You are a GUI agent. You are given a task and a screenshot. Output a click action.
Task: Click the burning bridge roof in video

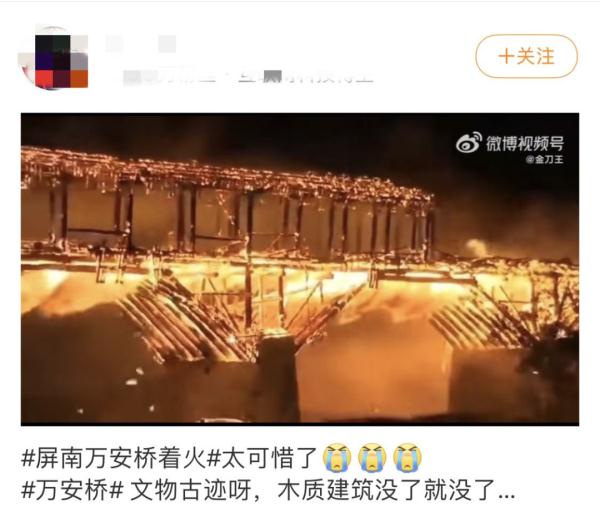pyautogui.click(x=226, y=172)
